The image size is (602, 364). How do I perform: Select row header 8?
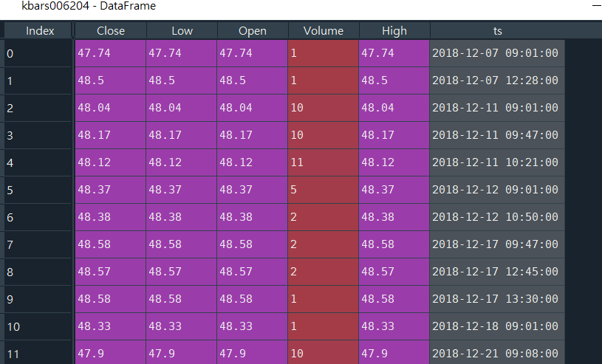click(38, 272)
